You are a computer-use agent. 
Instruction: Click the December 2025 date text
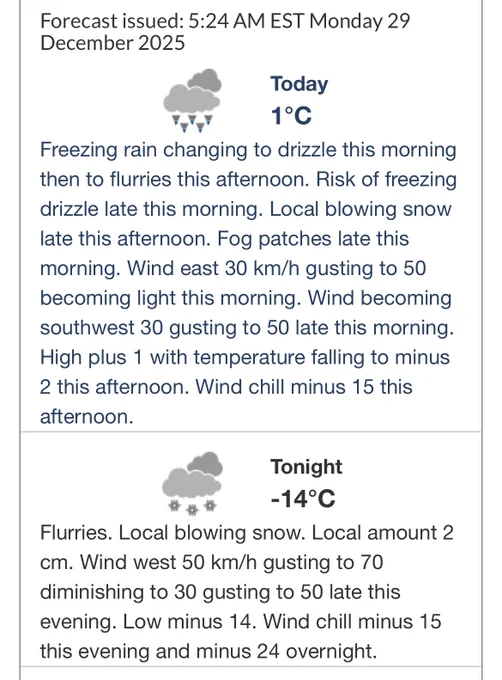113,43
